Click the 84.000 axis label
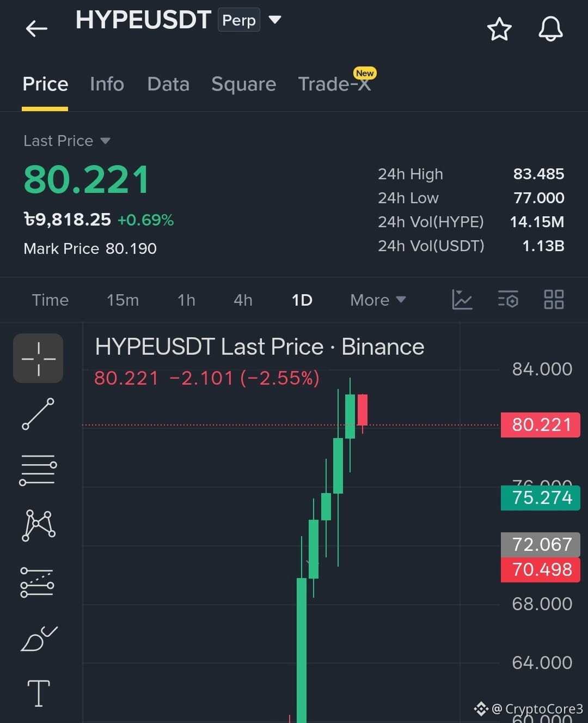 pyautogui.click(x=542, y=369)
